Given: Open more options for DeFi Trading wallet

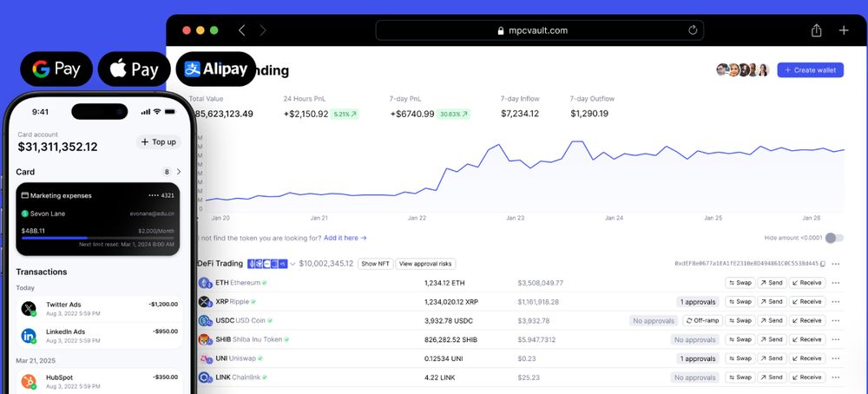Looking at the screenshot, I should [836, 264].
